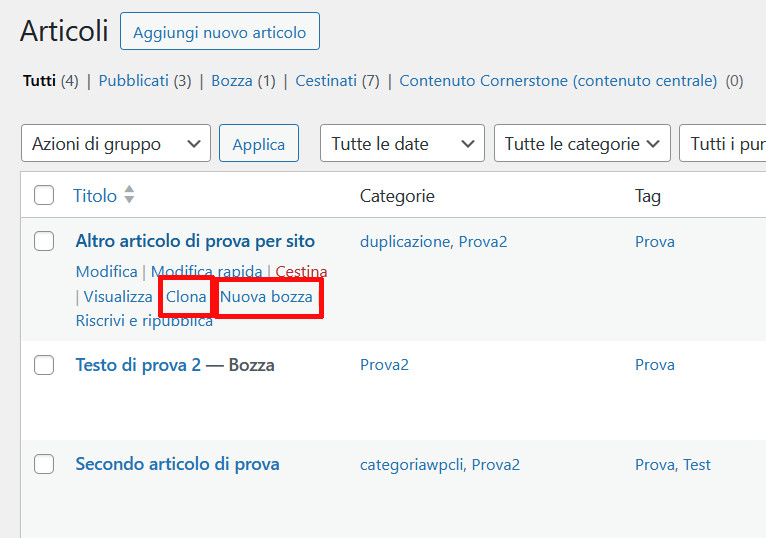Screen dimensions: 766x538
Task: Open the Azioni di gruppo dropdown
Action: (116, 143)
